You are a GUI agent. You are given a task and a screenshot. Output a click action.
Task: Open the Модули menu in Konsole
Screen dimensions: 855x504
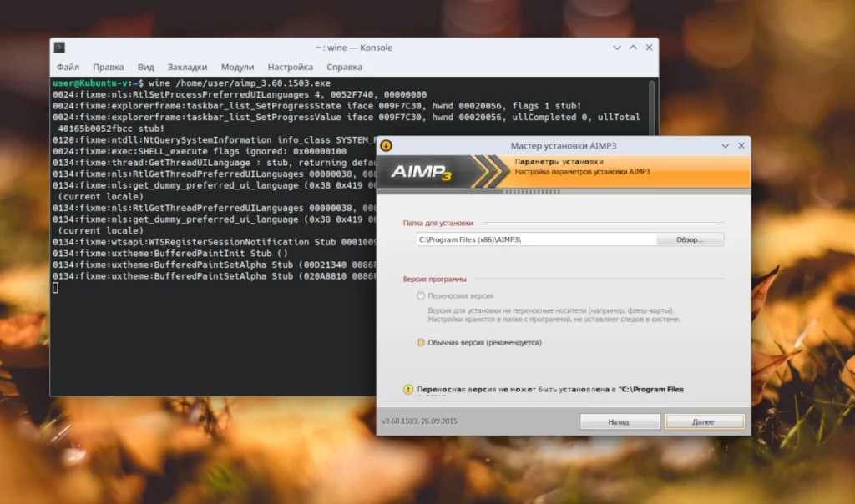tap(237, 67)
